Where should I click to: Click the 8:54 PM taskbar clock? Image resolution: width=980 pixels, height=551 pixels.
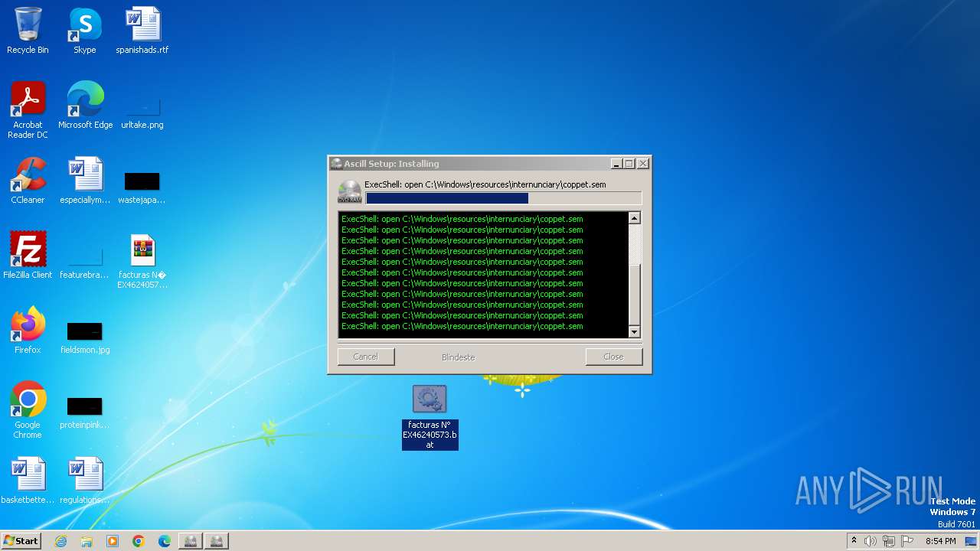[940, 541]
